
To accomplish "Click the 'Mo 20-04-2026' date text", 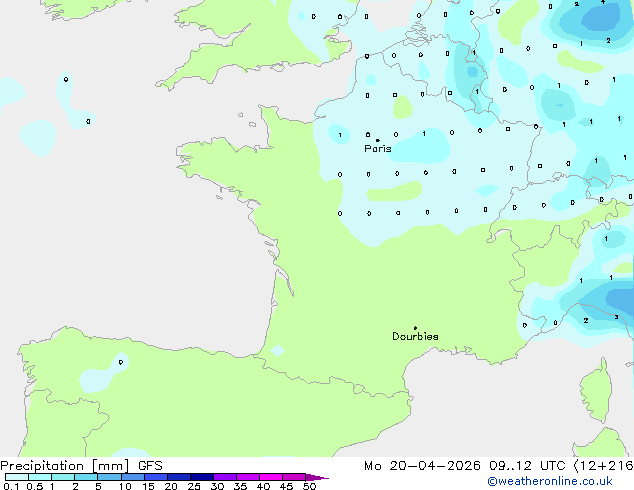I will [422, 466].
